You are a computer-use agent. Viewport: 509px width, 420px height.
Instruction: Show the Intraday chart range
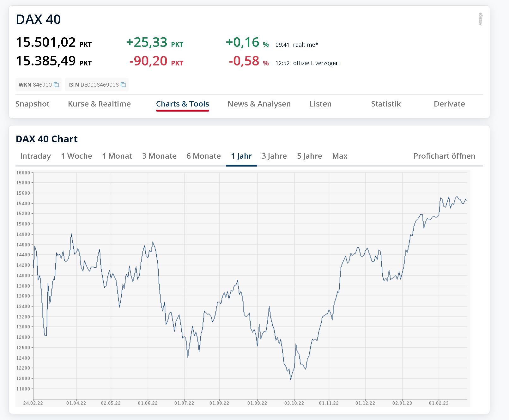coord(35,156)
